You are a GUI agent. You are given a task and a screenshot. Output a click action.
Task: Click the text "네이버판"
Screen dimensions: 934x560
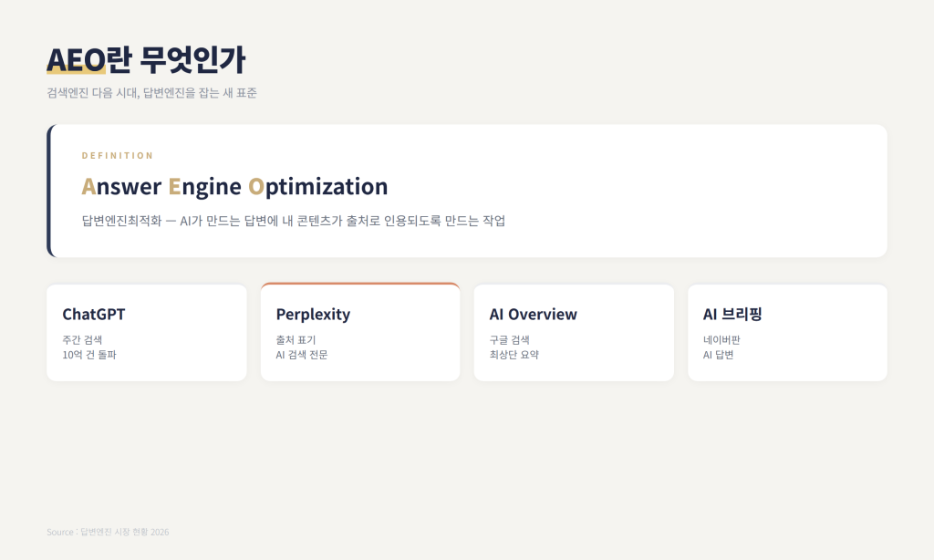tap(721, 339)
